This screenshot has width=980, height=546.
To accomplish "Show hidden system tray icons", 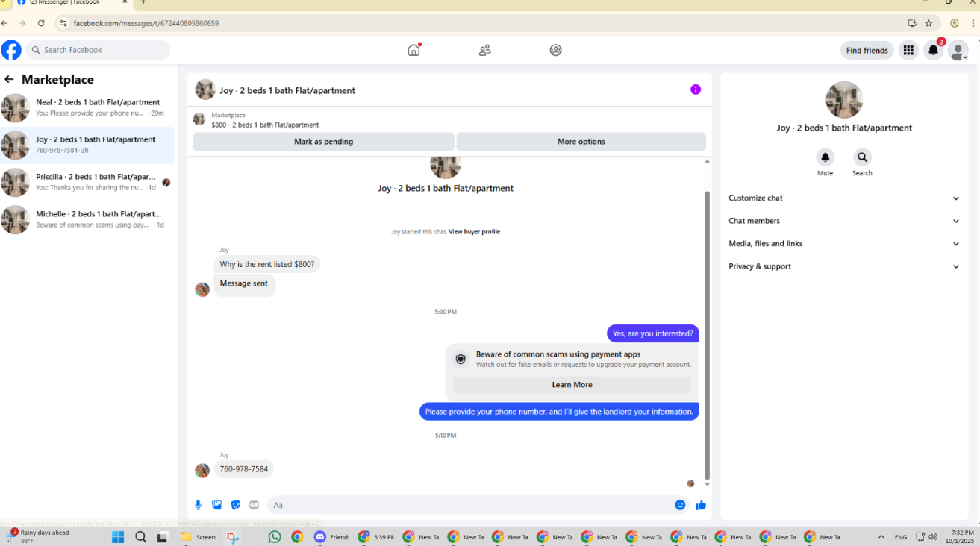I will pos(881,537).
